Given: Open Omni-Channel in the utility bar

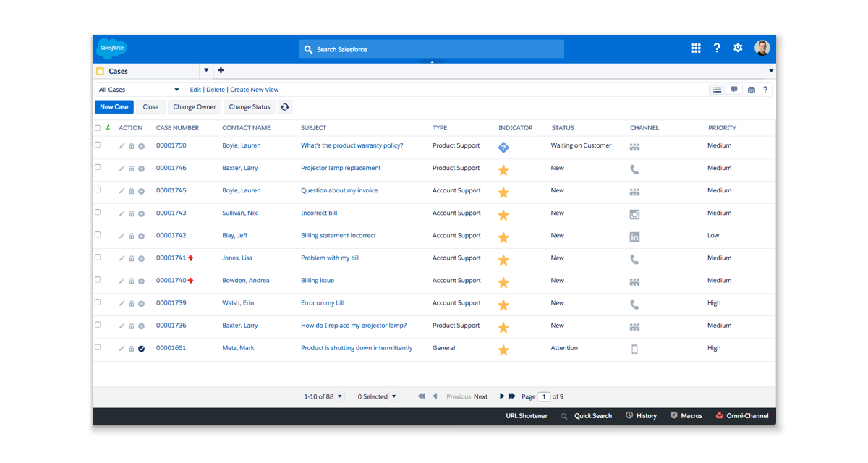Looking at the screenshot, I should 741,416.
